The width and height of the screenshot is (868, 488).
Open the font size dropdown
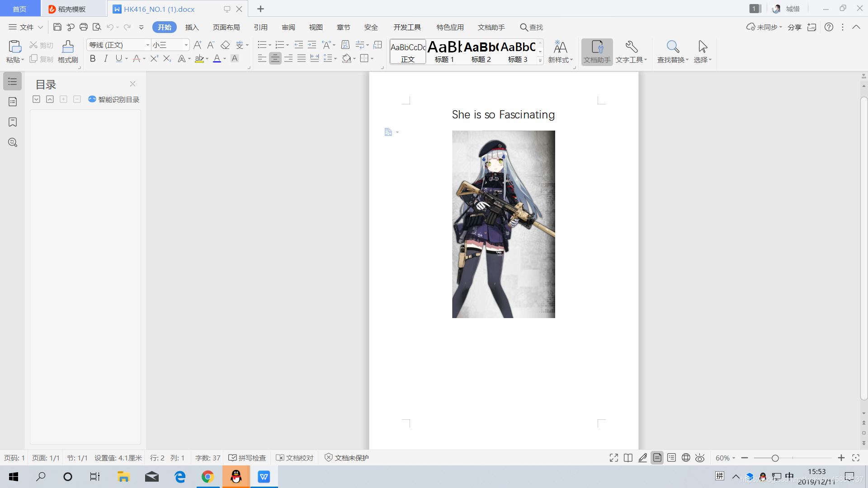tap(186, 45)
